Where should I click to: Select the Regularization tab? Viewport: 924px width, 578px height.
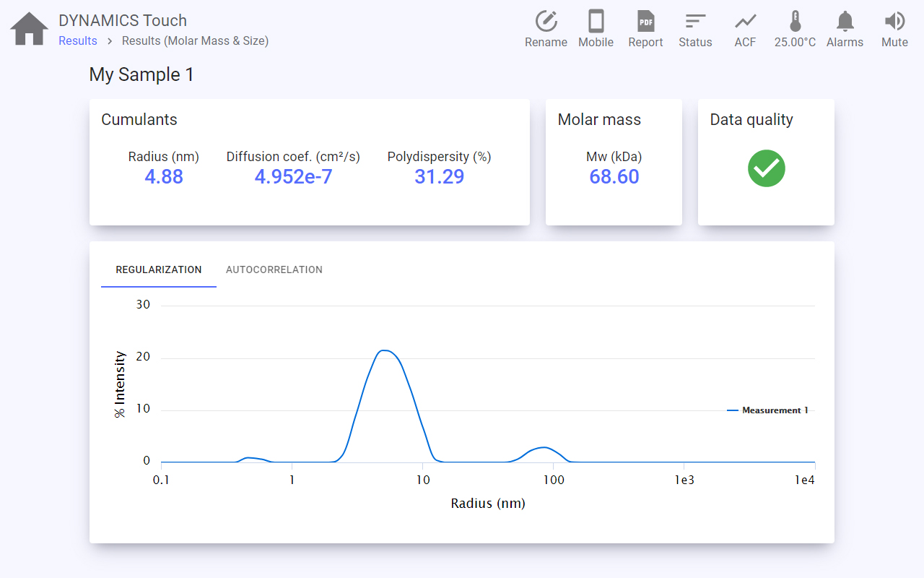coord(159,269)
